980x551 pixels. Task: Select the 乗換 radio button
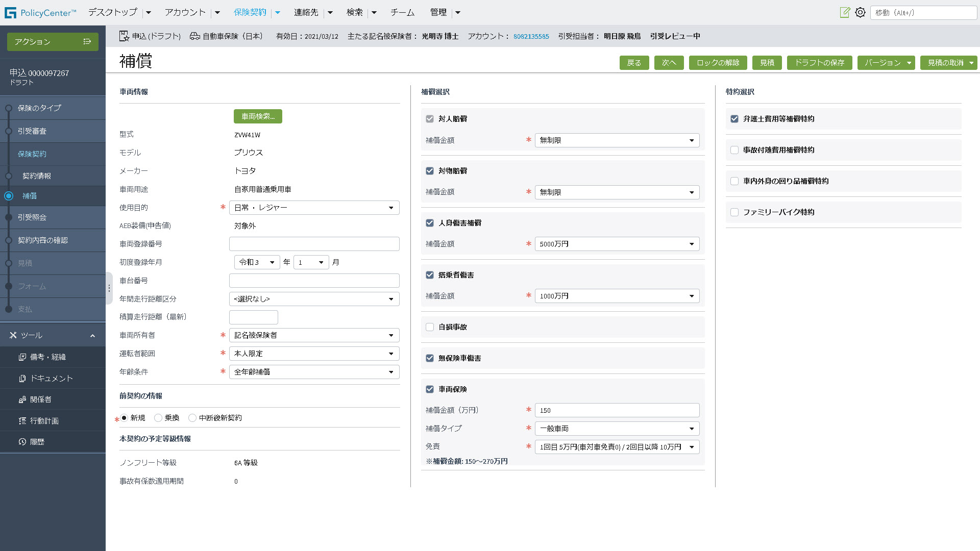(x=158, y=418)
